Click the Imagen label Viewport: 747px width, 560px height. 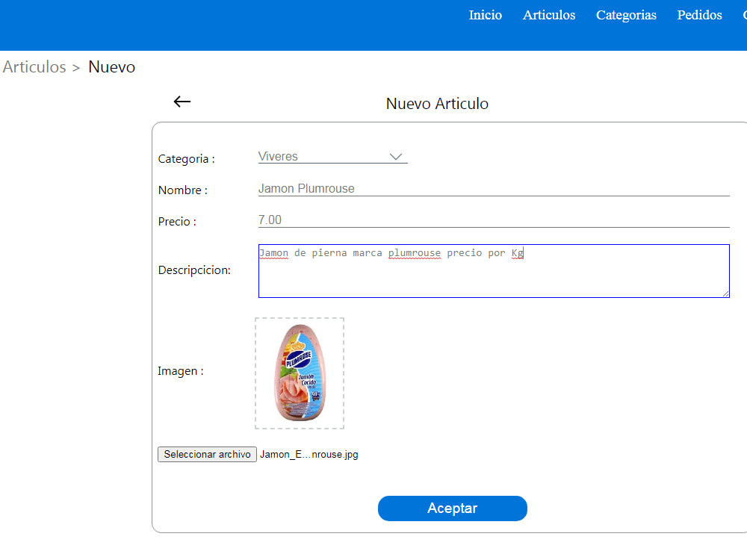pyautogui.click(x=181, y=371)
